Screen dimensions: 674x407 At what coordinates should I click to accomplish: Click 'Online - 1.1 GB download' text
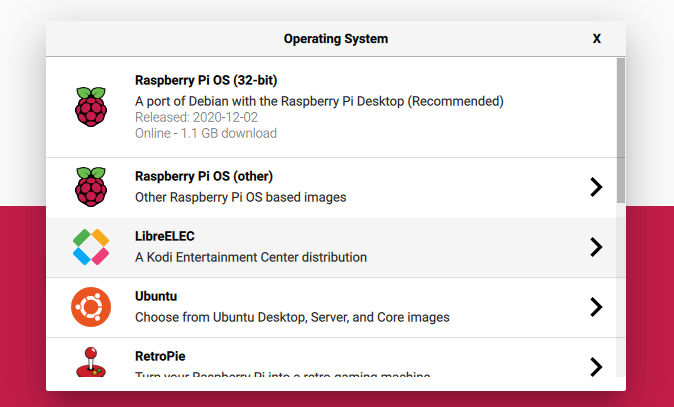click(206, 133)
